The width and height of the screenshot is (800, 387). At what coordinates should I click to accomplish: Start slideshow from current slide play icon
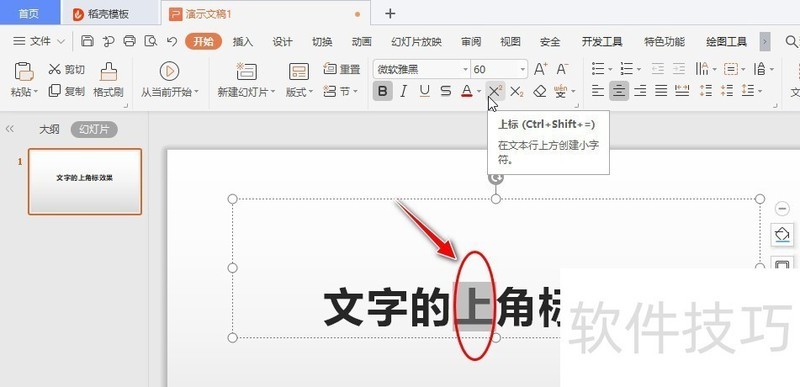[x=169, y=71]
